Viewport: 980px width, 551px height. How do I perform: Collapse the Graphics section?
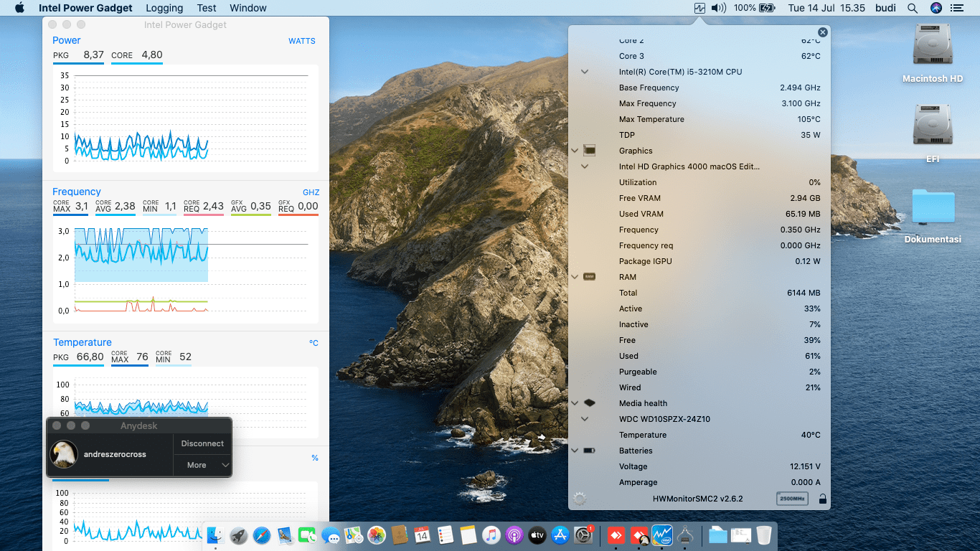(x=575, y=151)
